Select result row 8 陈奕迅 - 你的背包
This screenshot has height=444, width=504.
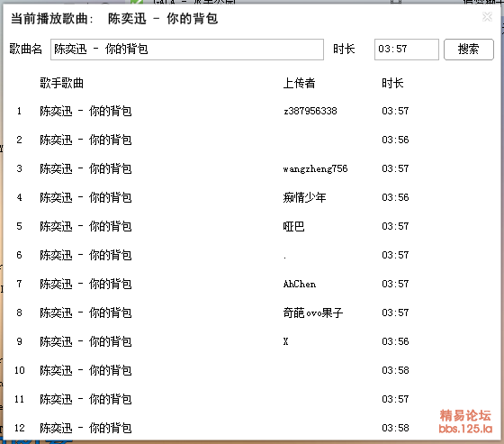(x=251, y=313)
